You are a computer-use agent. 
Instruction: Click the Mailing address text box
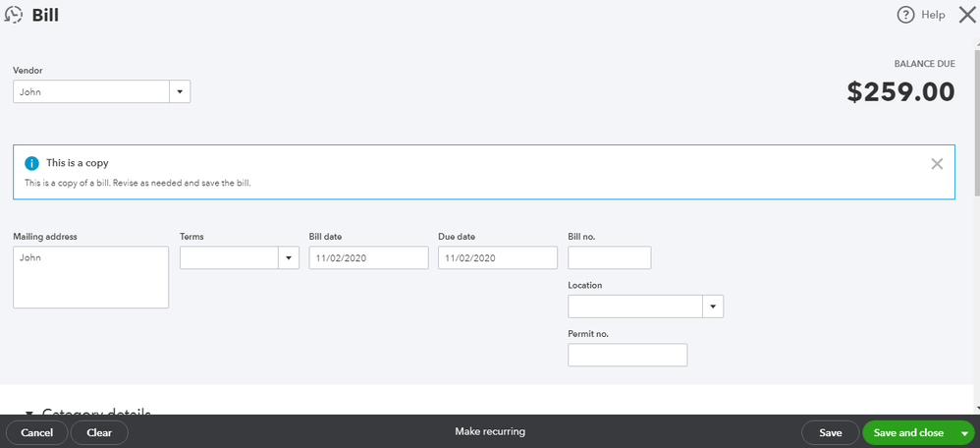[90, 277]
